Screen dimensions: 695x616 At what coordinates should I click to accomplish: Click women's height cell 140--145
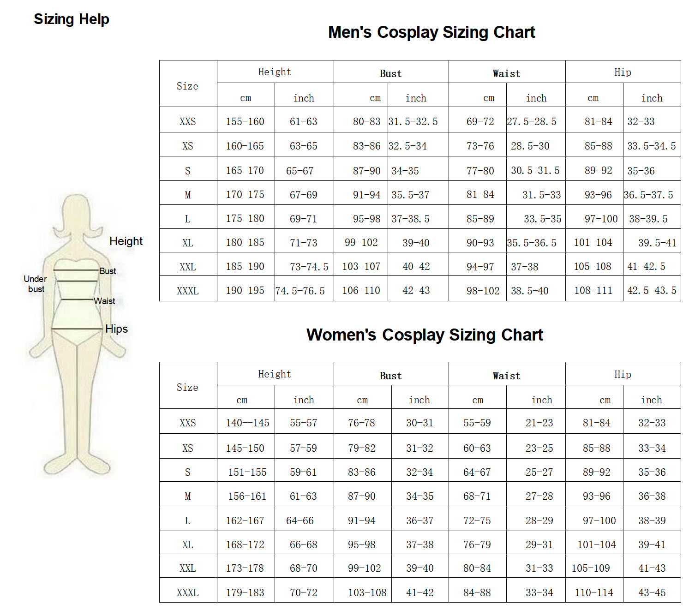[x=247, y=423]
